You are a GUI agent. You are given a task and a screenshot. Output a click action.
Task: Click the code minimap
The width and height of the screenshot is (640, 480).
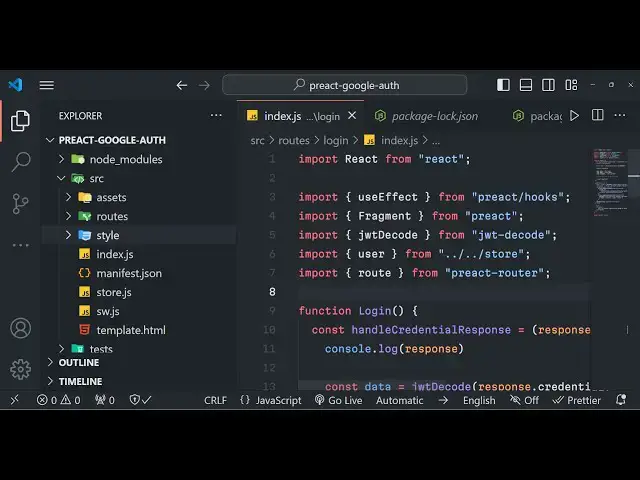pos(611,183)
